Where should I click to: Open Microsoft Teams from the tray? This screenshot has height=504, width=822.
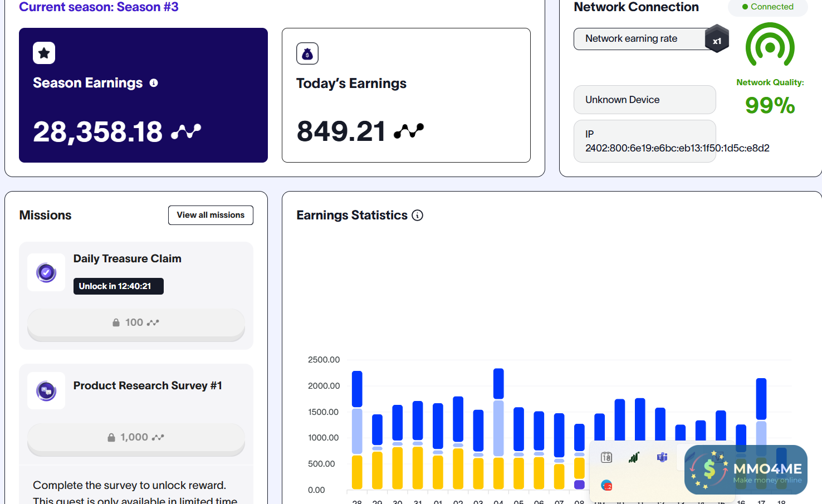(662, 457)
